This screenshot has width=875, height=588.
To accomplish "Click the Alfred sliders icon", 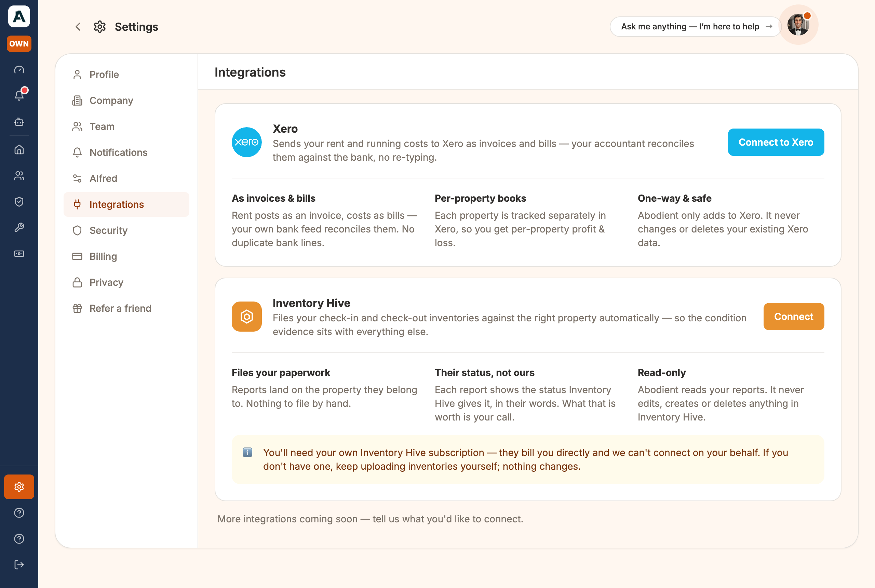I will (x=77, y=178).
